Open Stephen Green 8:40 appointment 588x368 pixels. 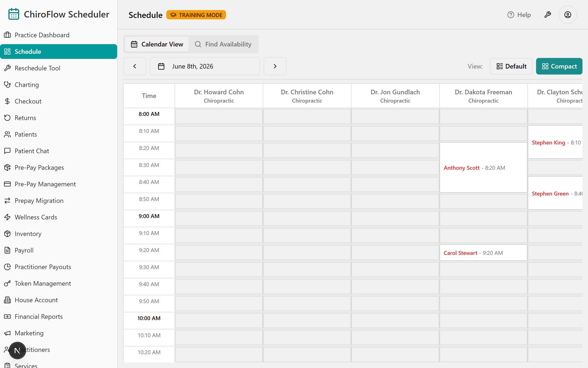coord(555,193)
